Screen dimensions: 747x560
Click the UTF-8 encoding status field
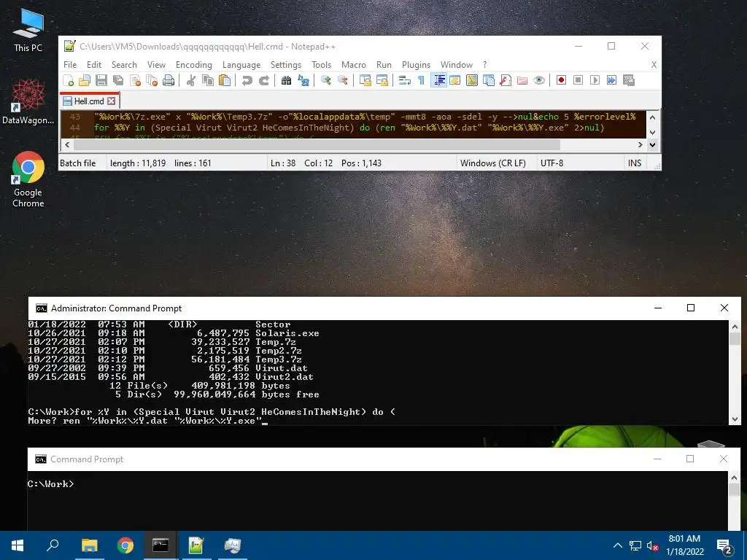(551, 163)
